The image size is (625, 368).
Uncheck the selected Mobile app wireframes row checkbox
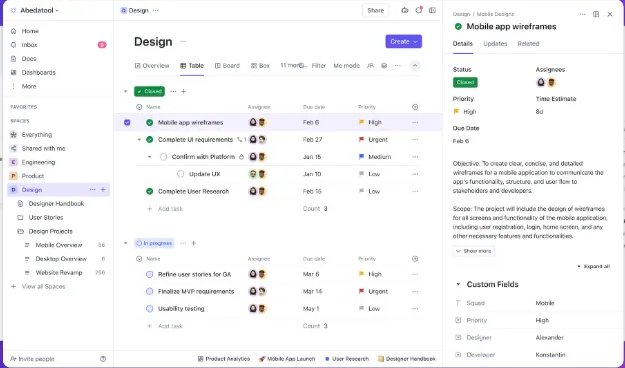[127, 122]
